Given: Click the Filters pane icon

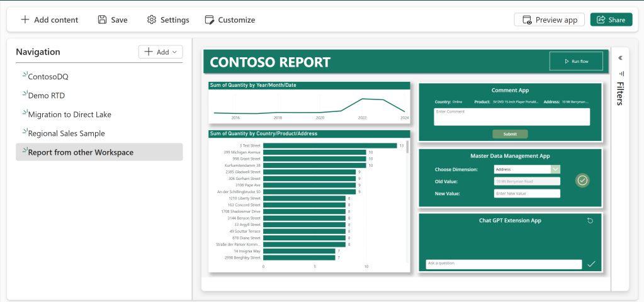Looking at the screenshot, I should click(x=620, y=74).
